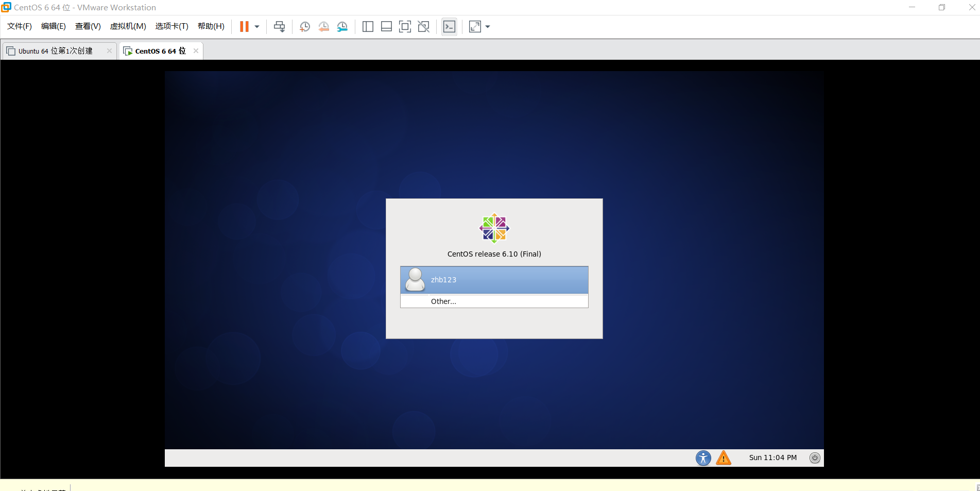Click the CentOS release 6.10 (Final) text
The width and height of the screenshot is (980, 491).
[494, 254]
